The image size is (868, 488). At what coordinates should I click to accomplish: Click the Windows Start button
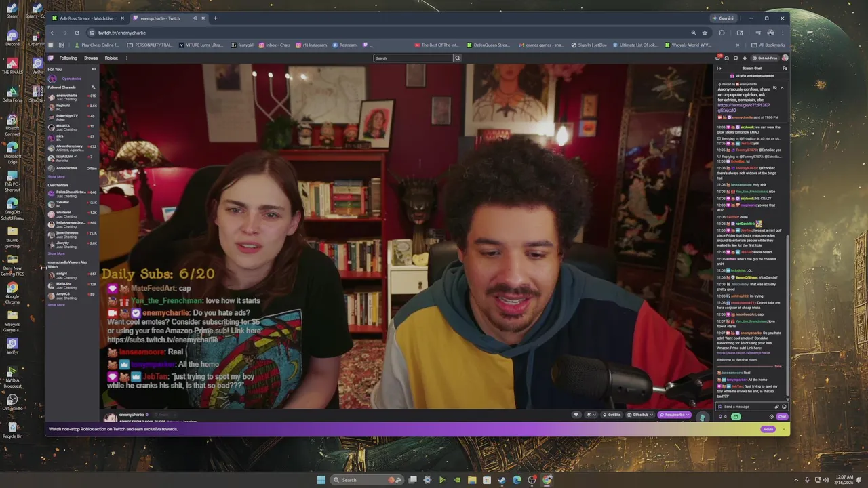[x=321, y=480]
